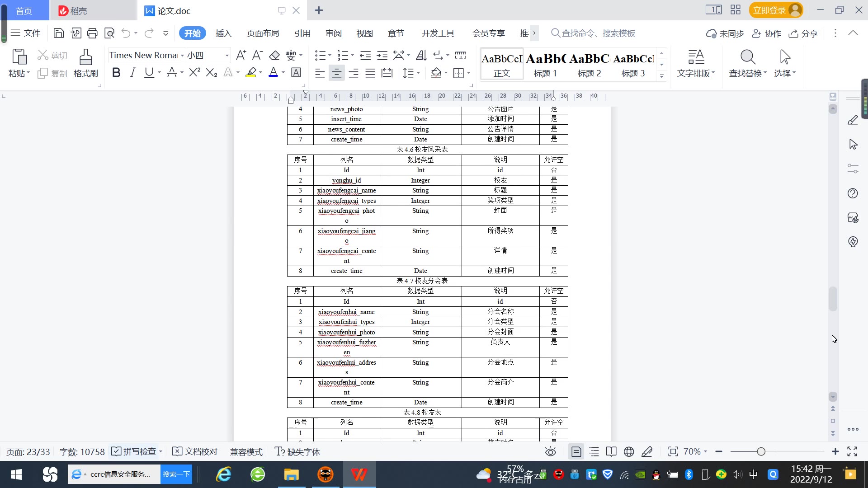Click distributed alignment icon
Screen dimensions: 868x488
pos(387,73)
